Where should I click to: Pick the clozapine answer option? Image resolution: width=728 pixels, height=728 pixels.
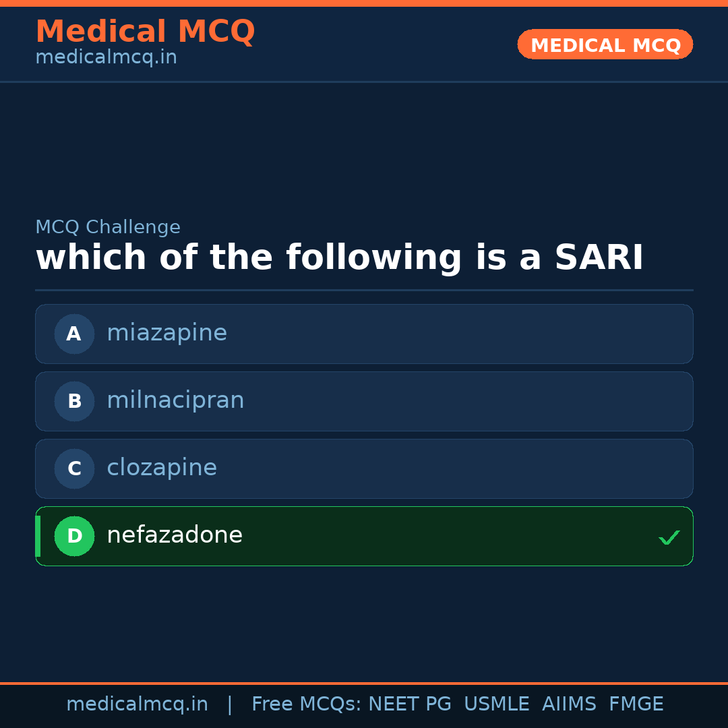pyautogui.click(x=364, y=468)
